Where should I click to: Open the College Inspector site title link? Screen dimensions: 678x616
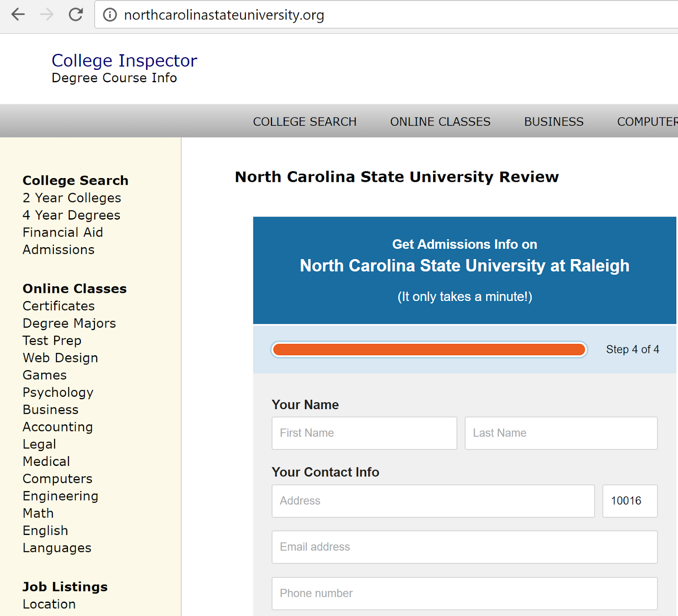(x=124, y=61)
